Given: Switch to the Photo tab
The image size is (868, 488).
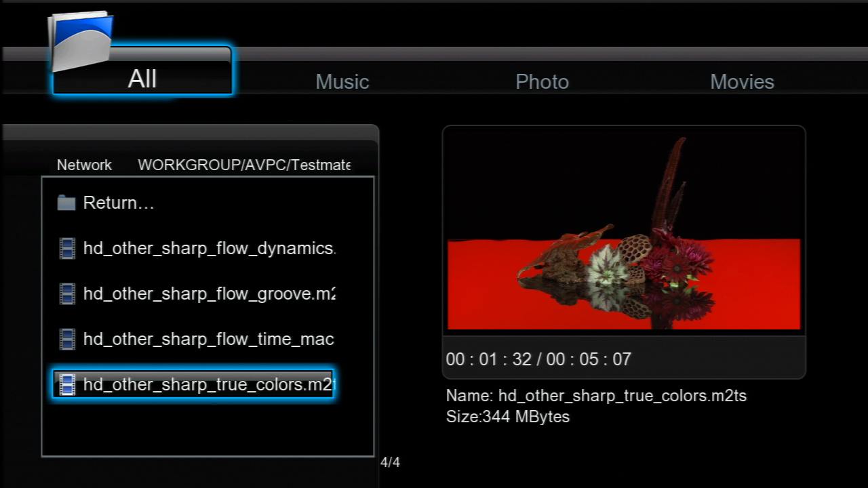Looking at the screenshot, I should 542,81.
